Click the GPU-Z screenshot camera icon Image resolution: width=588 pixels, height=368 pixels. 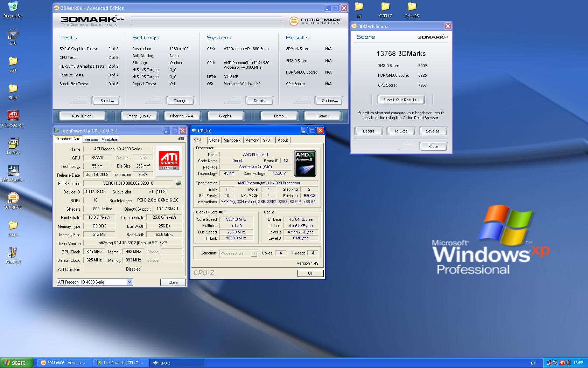click(x=181, y=139)
